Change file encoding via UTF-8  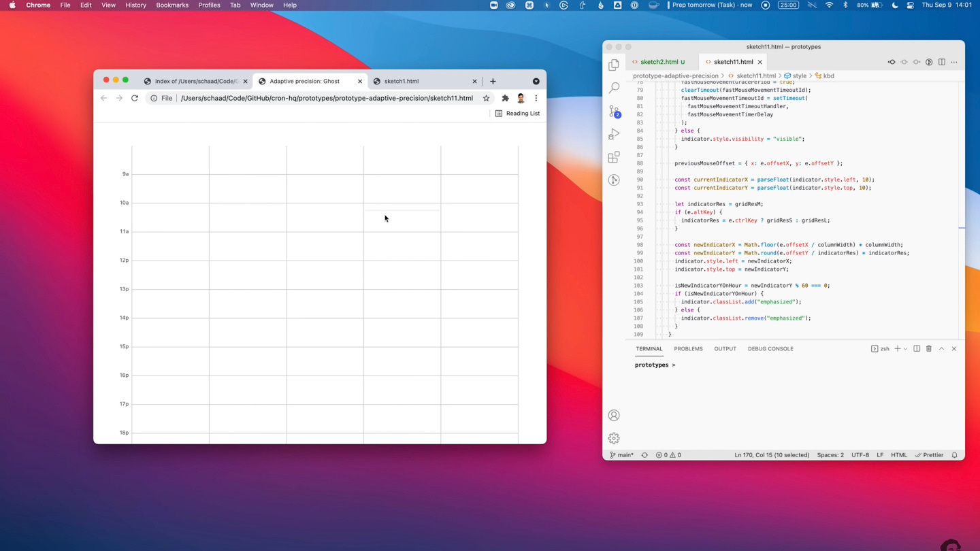(860, 455)
